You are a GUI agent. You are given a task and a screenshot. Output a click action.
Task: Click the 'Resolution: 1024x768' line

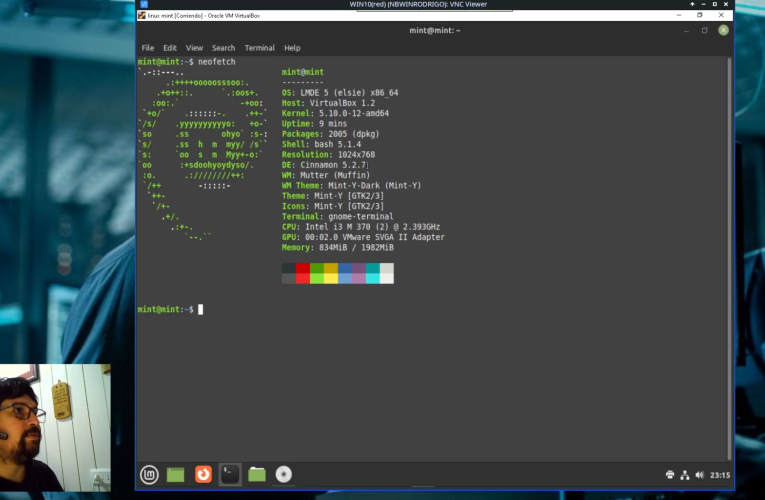tap(328, 155)
